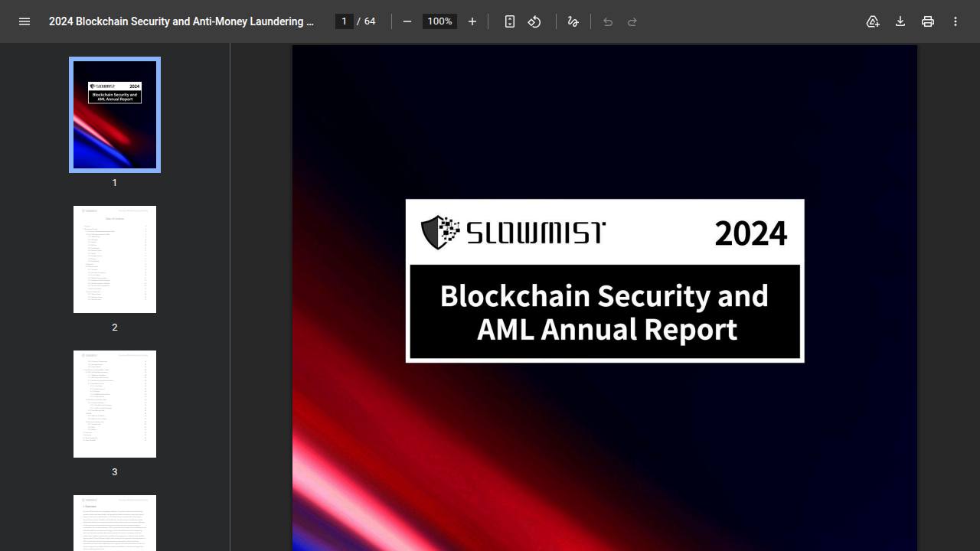Open page 2 table of contents thumbnail

[x=115, y=259]
